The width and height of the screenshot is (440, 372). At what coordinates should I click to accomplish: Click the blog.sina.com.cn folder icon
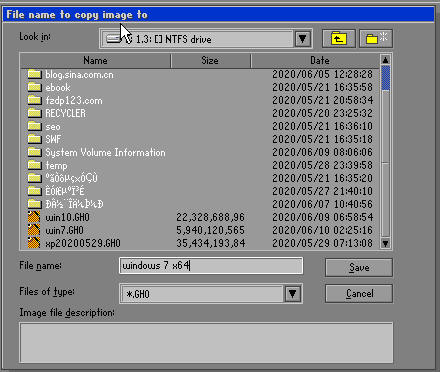(x=34, y=74)
